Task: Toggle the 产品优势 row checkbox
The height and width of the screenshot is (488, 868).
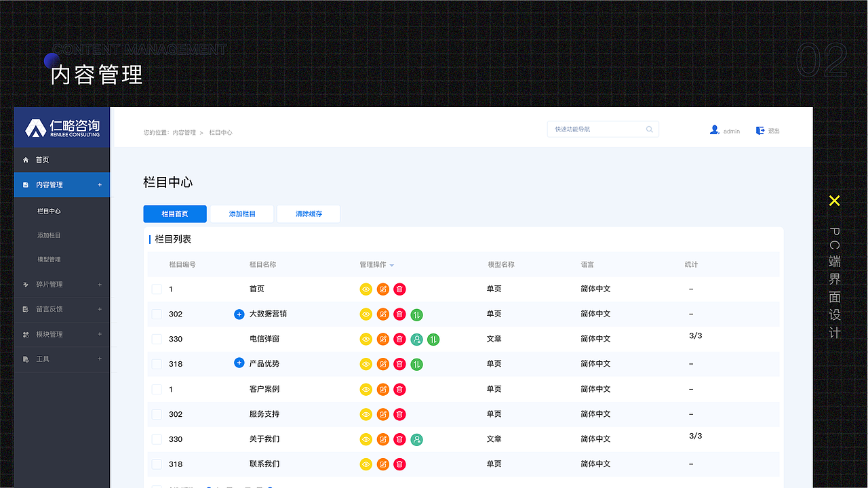Action: point(157,365)
